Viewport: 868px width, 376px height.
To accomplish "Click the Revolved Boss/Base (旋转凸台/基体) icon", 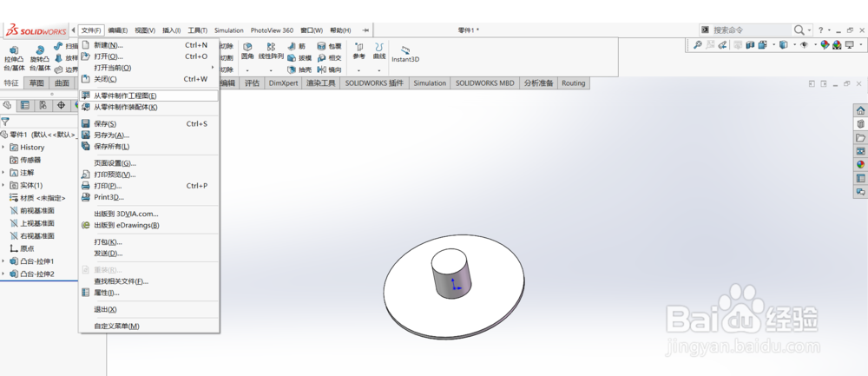I will [x=40, y=51].
